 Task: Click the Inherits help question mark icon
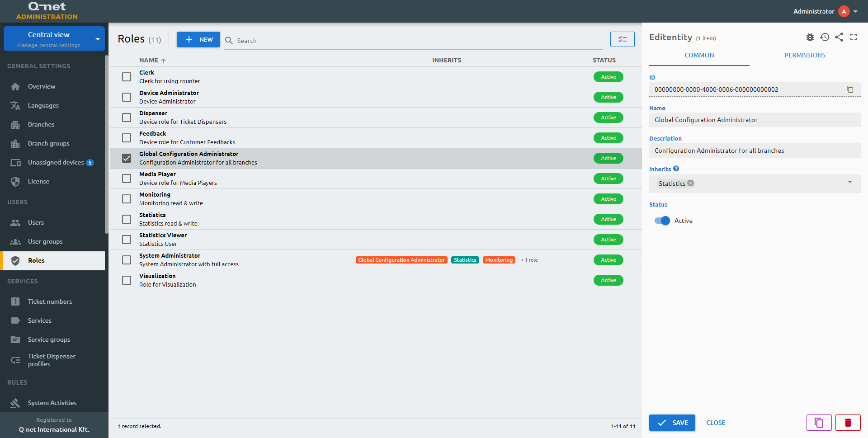[x=676, y=169]
